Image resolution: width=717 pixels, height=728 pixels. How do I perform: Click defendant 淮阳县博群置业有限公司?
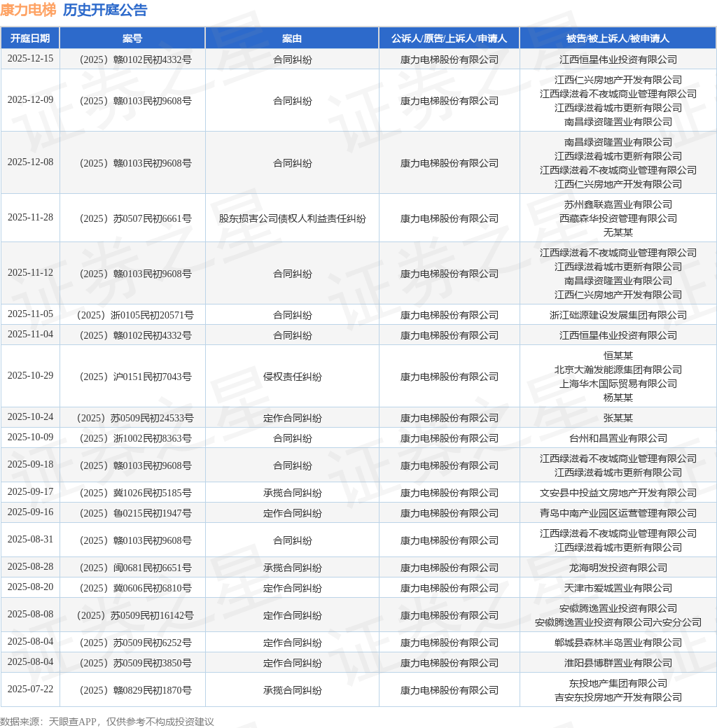click(x=618, y=663)
